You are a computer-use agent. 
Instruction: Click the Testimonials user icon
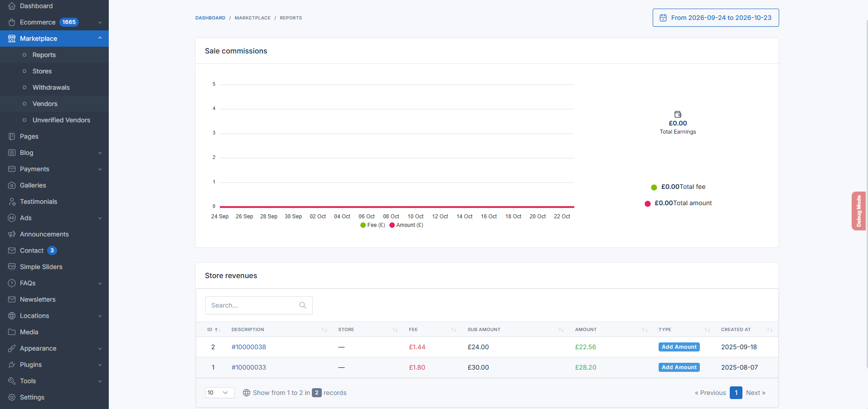point(12,202)
